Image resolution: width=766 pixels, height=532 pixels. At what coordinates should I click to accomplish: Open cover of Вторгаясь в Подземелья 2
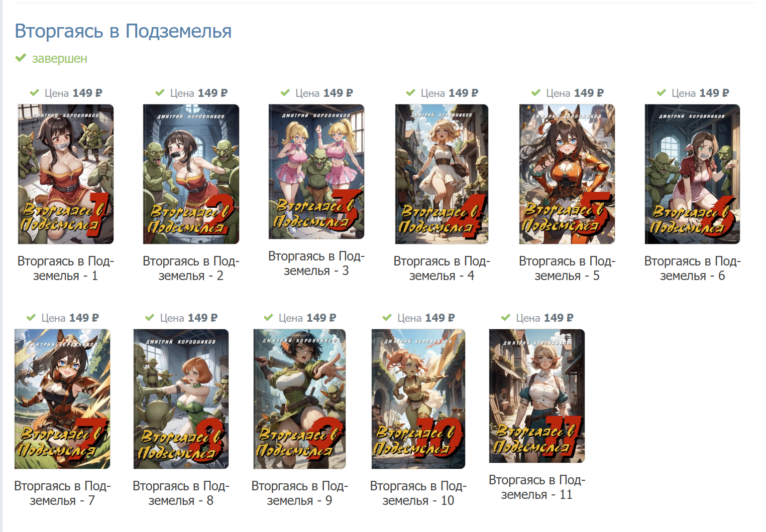pos(191,174)
